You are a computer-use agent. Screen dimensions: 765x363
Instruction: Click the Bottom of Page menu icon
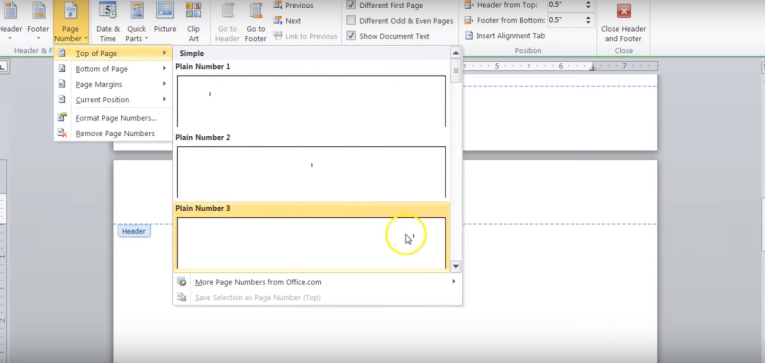click(62, 69)
